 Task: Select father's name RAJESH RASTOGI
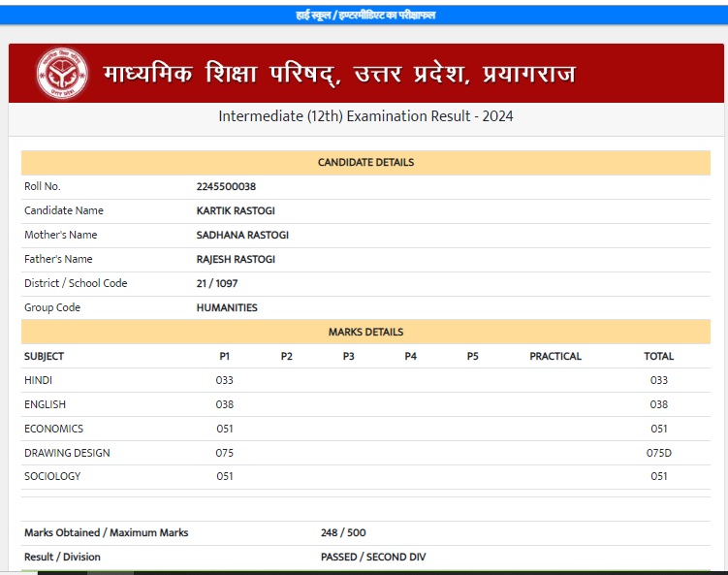point(236,259)
